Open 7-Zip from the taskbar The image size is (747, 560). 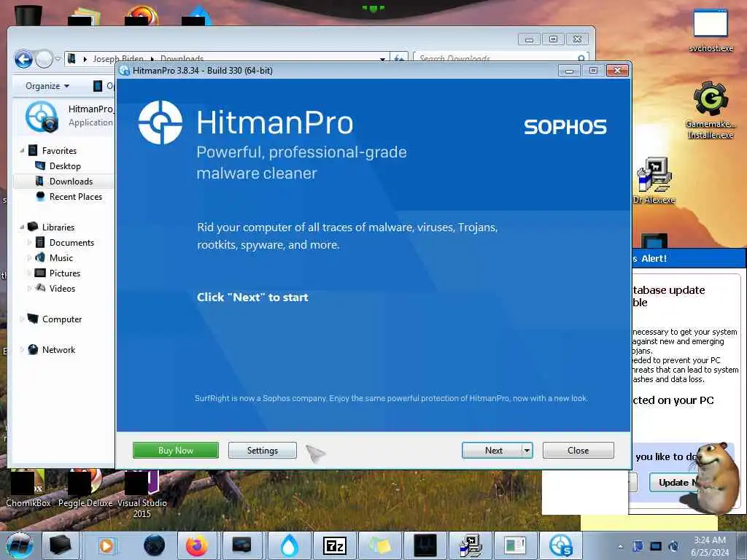tap(334, 545)
